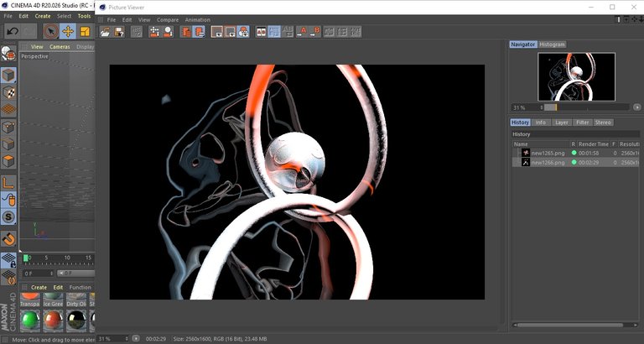Screen dimensions: 644x344
Task: Toggle the highlighted multi-pass display icon
Action: [243, 32]
